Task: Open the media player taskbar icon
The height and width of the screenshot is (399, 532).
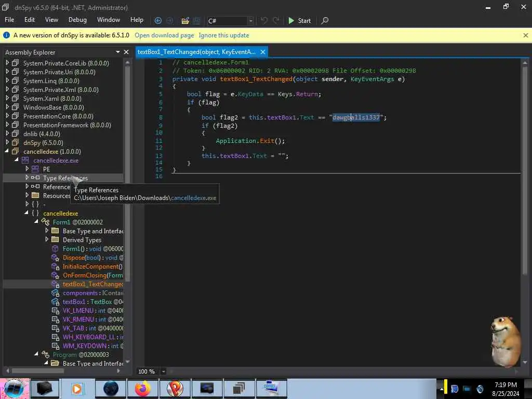Action: [x=77, y=389]
